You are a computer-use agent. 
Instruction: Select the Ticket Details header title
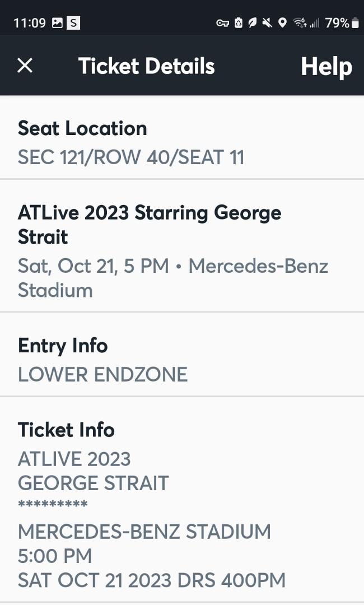(147, 66)
